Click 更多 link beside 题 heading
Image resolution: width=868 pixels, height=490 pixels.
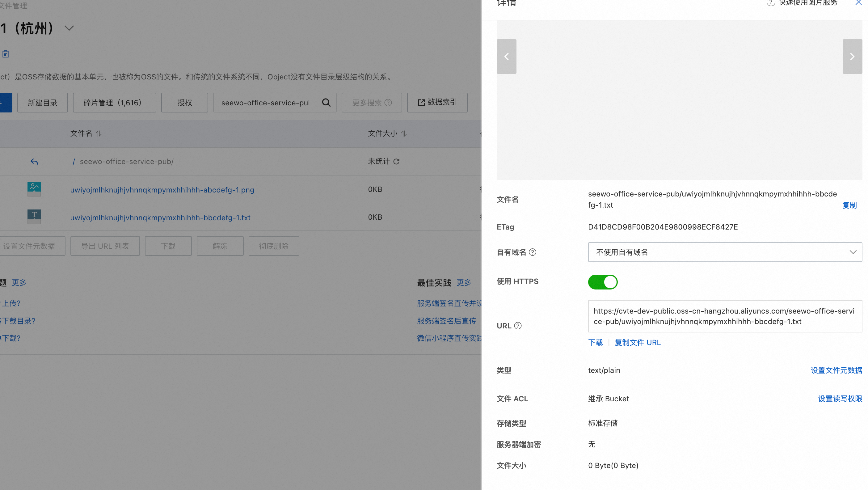(19, 282)
